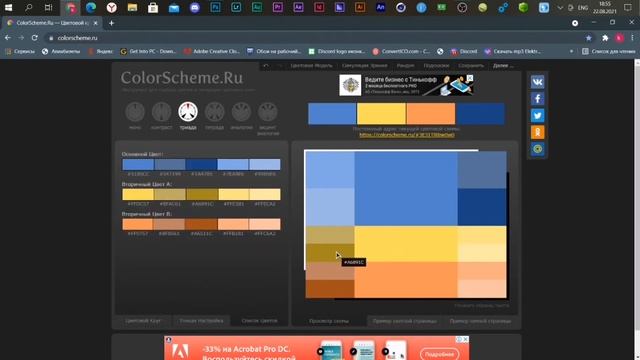Open the Цветовая Модель menu

pos(311,66)
